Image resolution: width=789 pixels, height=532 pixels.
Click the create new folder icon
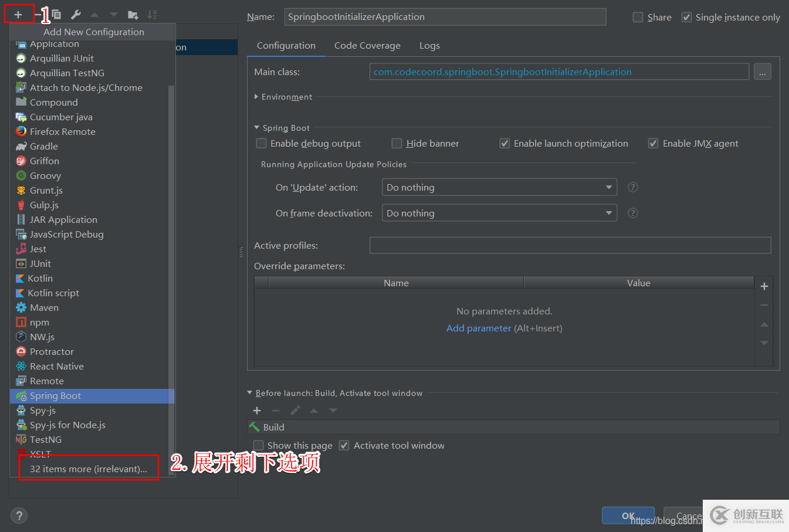(133, 15)
